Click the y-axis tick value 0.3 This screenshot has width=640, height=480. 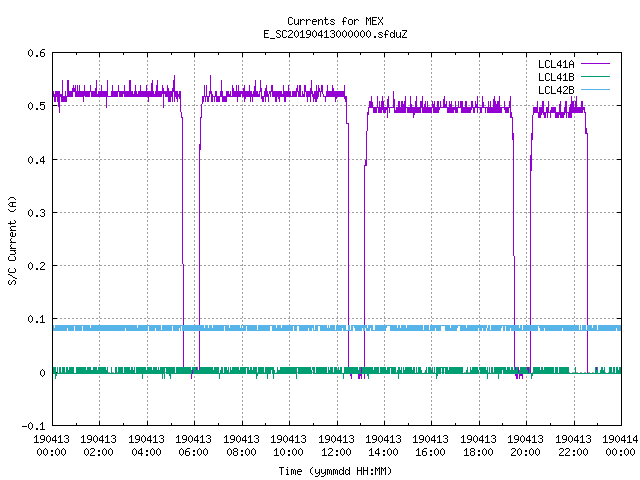coord(36,213)
